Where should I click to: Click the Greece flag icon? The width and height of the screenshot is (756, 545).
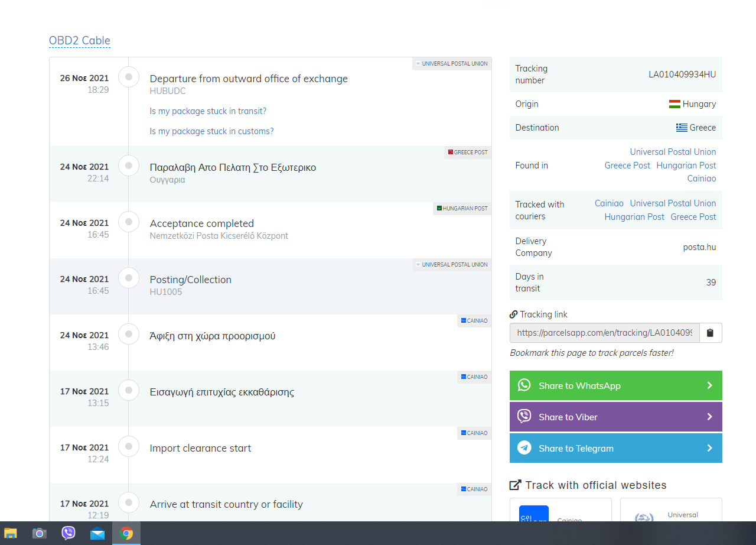[x=682, y=128]
